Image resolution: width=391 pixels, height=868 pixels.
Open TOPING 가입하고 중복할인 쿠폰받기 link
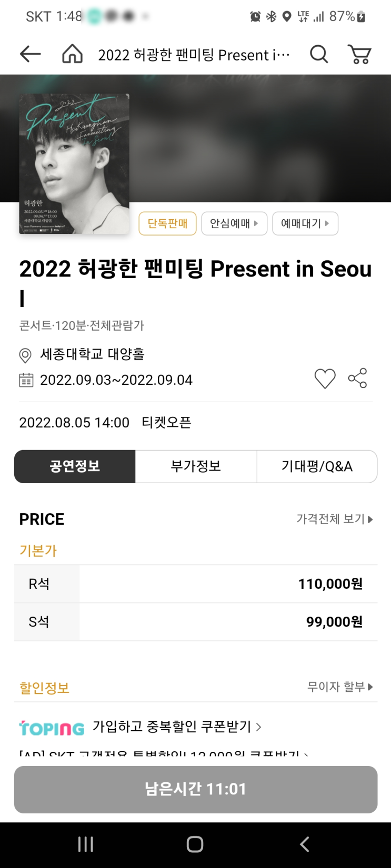pyautogui.click(x=177, y=727)
